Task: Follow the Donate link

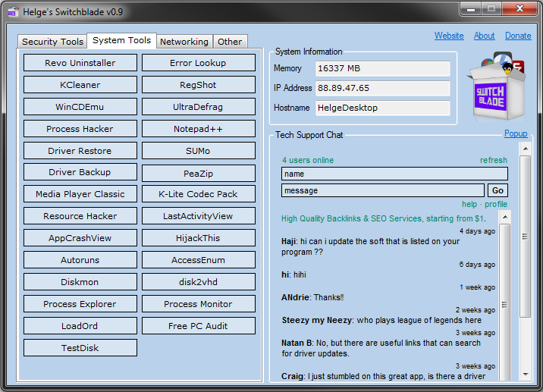Action: [x=518, y=36]
